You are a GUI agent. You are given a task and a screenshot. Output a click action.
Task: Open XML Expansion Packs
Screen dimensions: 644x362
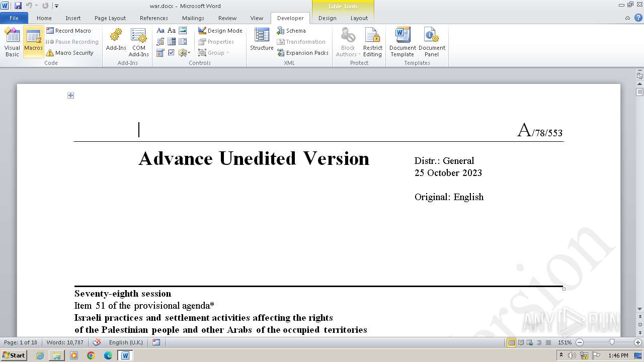point(303,53)
